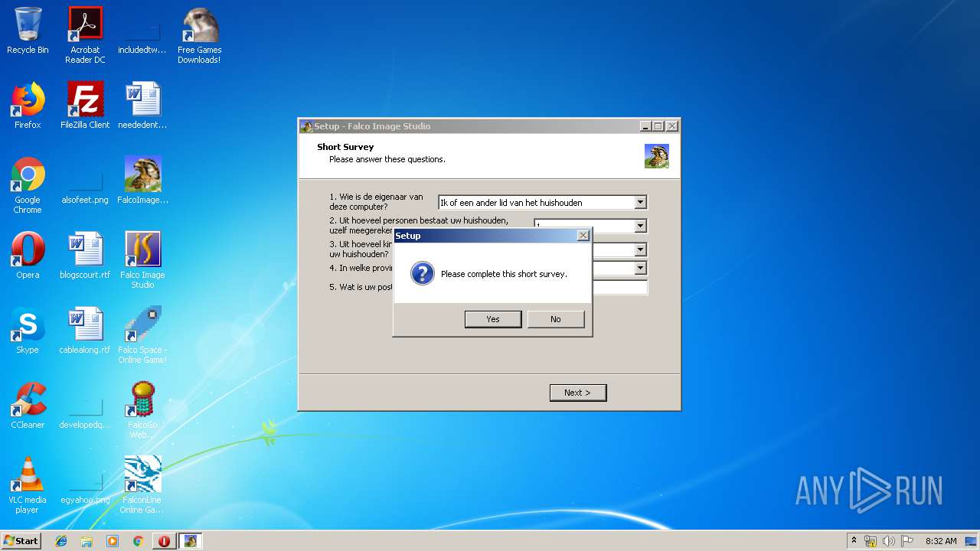
Task: Open FalcoGo Web shortcut
Action: pos(142,410)
